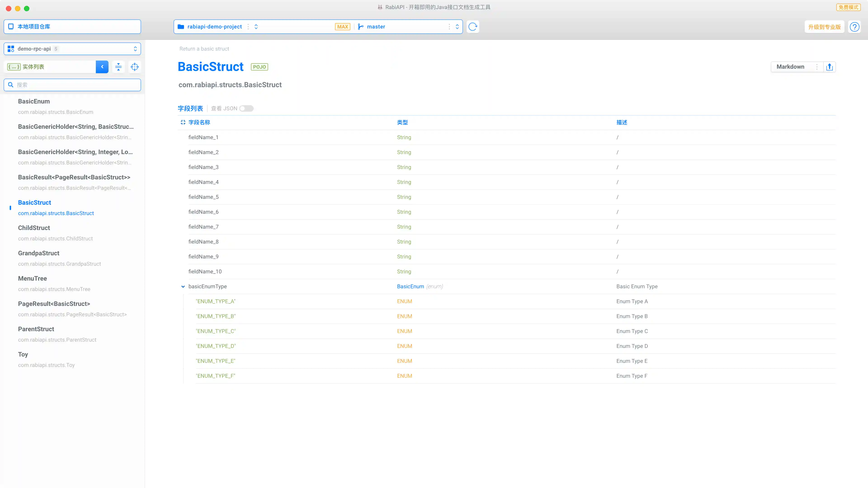Click the locate target crosshair icon

(134, 67)
